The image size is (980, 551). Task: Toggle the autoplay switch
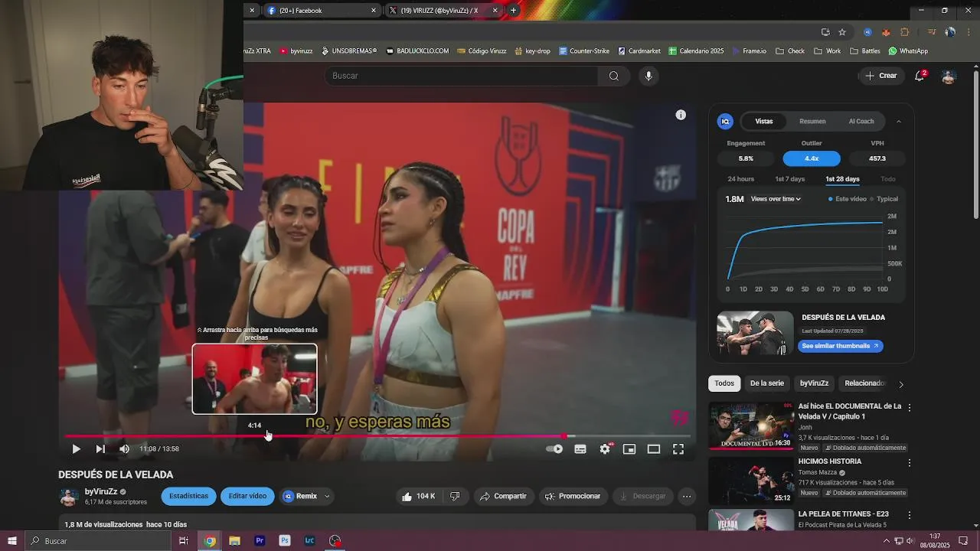pos(554,449)
